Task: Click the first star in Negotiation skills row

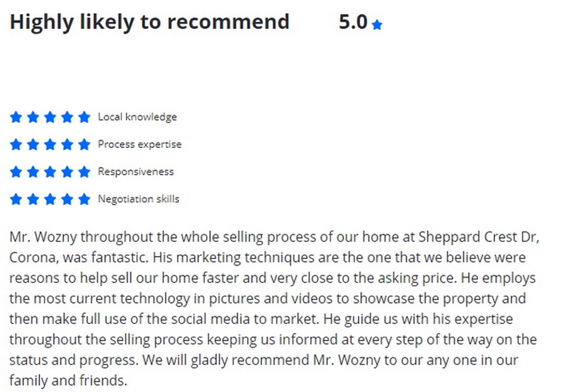Action: tap(16, 199)
